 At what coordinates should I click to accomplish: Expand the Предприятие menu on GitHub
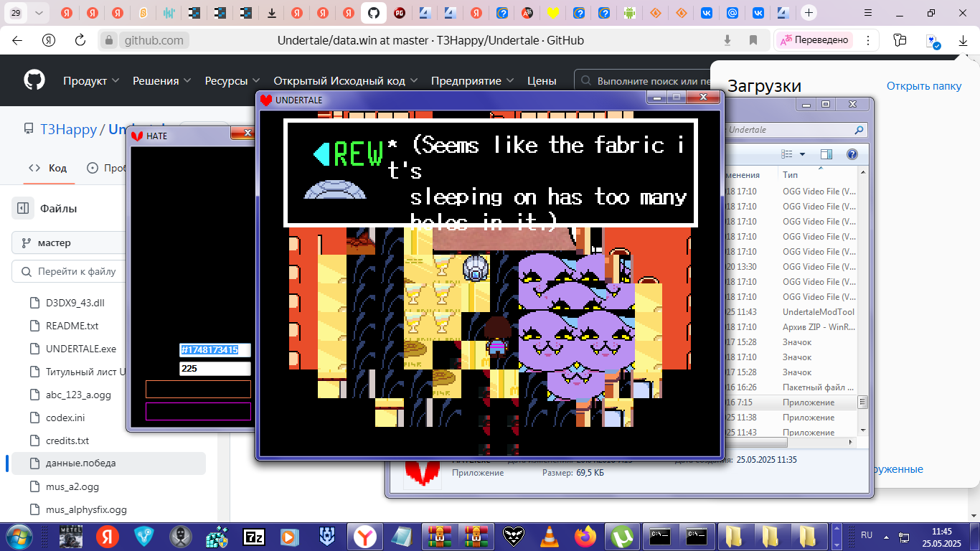click(x=473, y=81)
